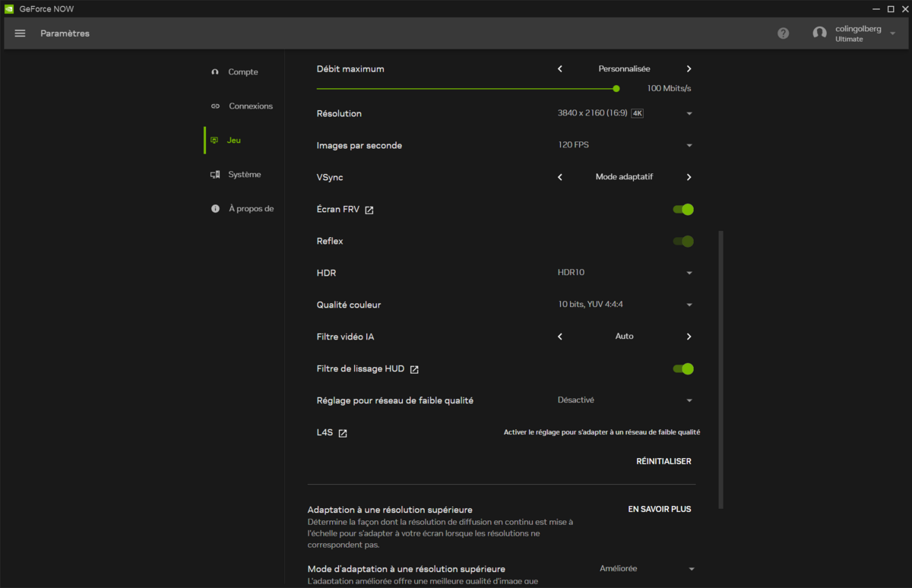The image size is (912, 588).
Task: Toggle the Reflex switch
Action: click(x=683, y=242)
